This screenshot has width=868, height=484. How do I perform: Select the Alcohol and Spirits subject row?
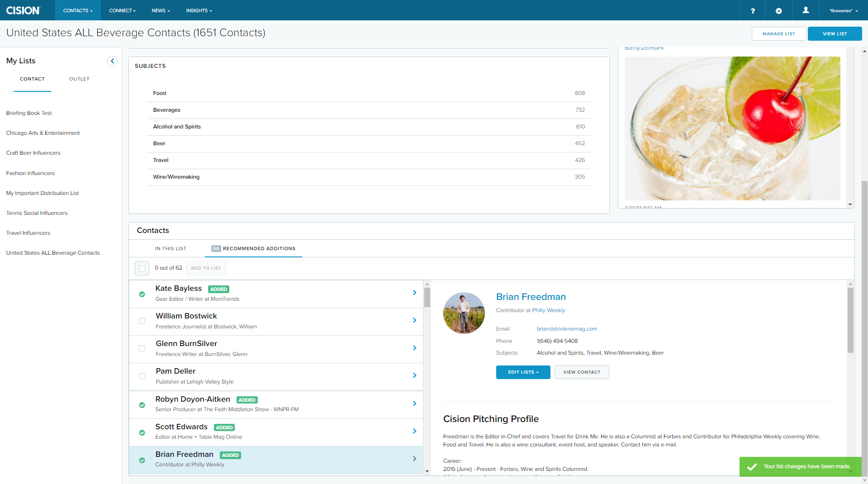[369, 127]
